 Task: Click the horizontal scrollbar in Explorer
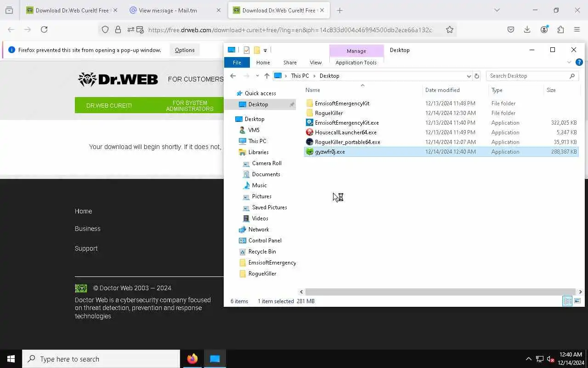click(440, 292)
